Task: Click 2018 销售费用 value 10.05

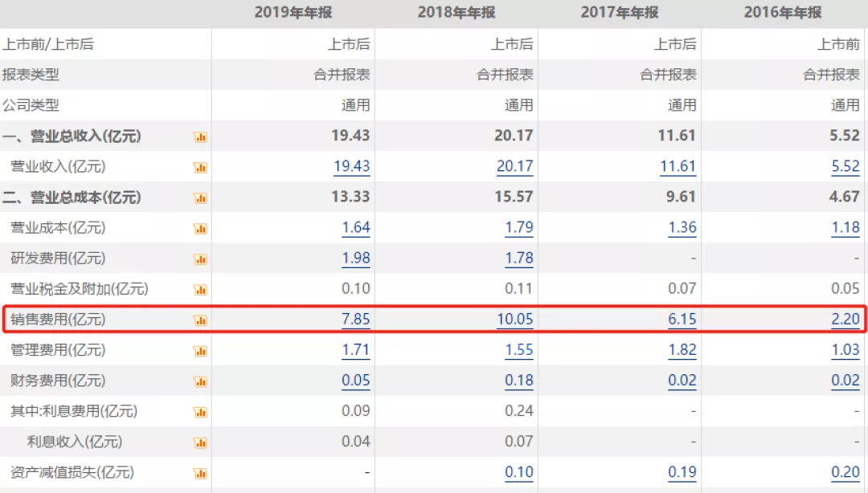Action: [514, 319]
